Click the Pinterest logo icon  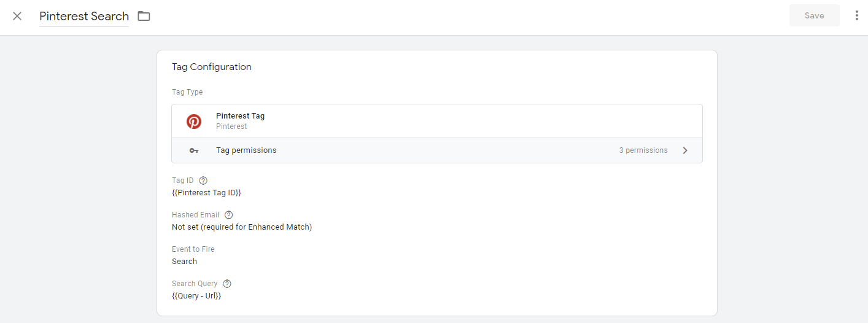tap(194, 121)
